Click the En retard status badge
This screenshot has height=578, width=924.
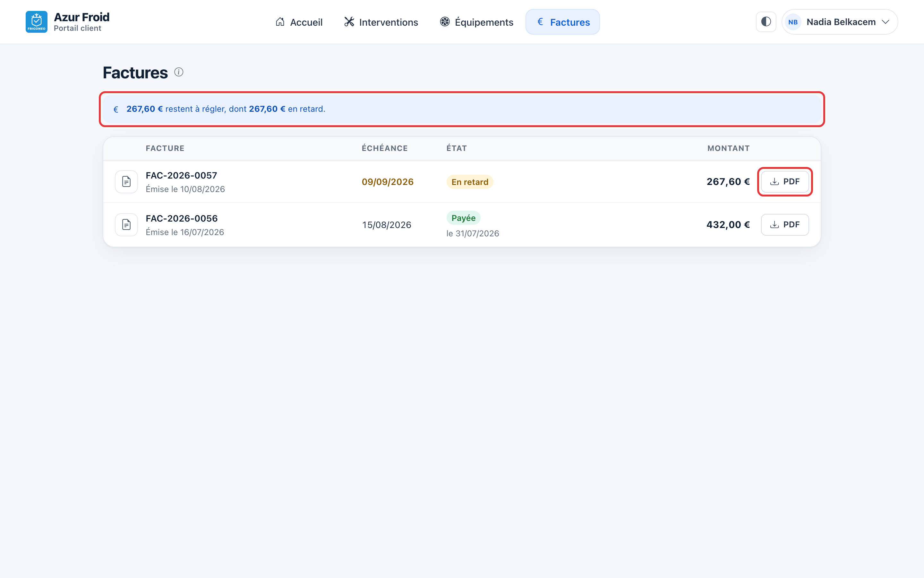pos(470,182)
